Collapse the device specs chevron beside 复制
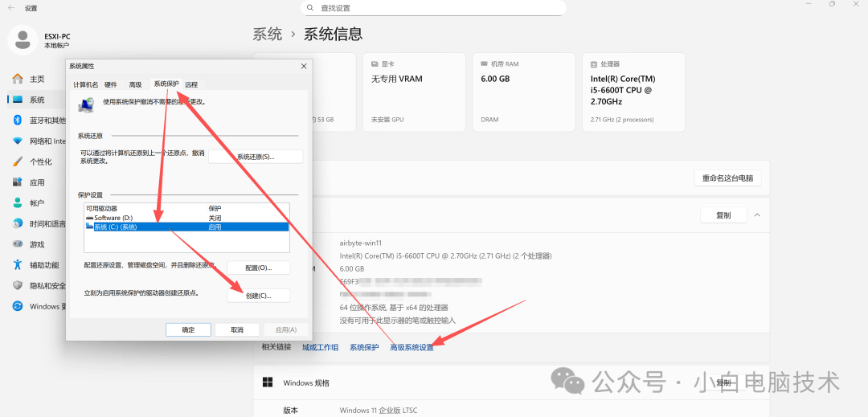The image size is (868, 417). pyautogui.click(x=757, y=215)
